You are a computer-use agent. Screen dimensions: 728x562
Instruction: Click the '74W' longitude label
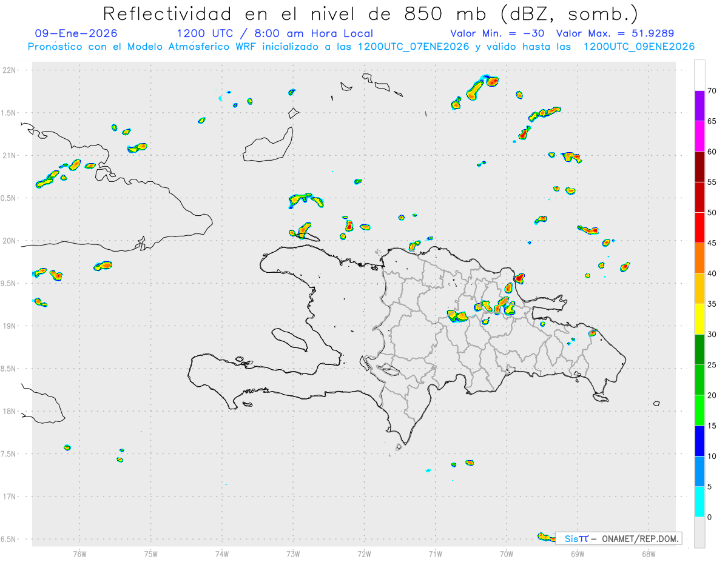click(x=222, y=554)
